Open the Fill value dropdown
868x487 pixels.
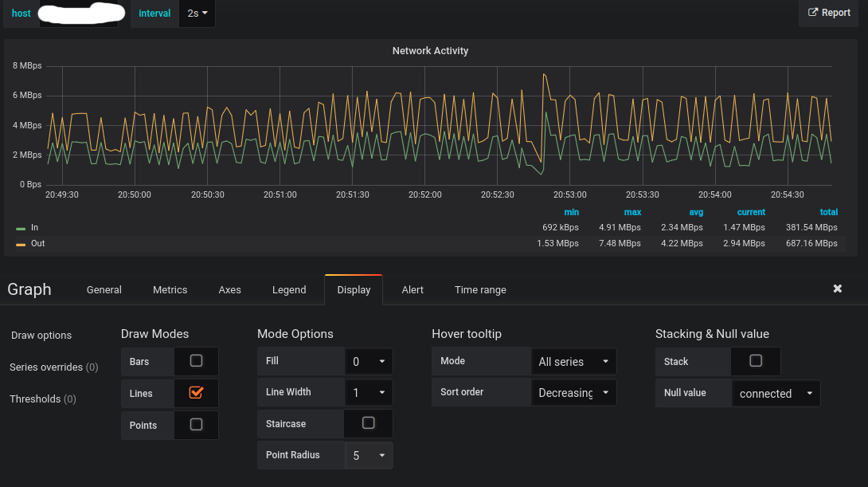[x=369, y=361]
